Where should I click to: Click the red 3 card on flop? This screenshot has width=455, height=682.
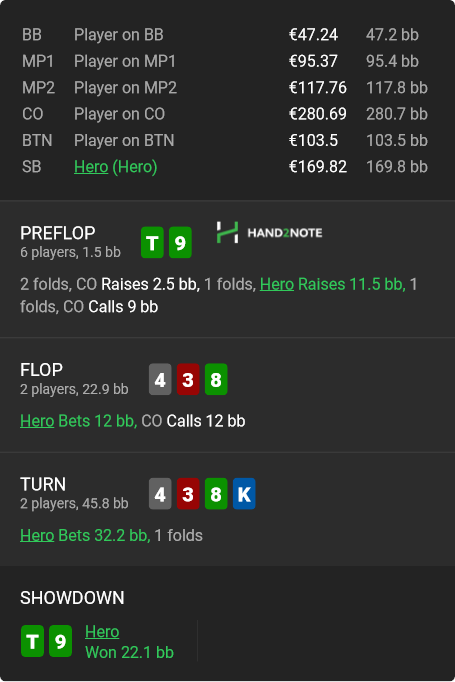coord(188,379)
